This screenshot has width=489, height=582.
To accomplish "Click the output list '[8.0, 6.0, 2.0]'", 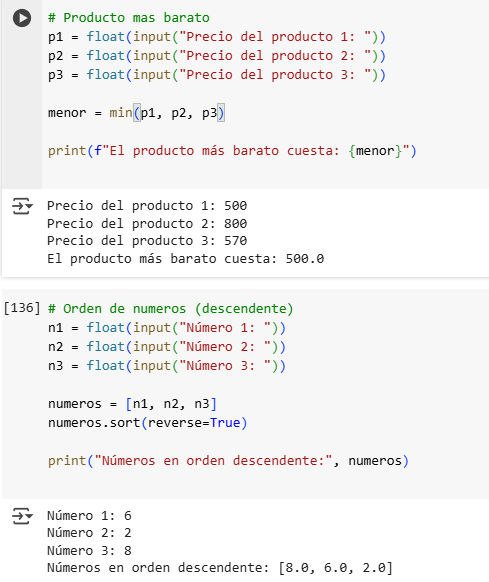I will coord(336,568).
